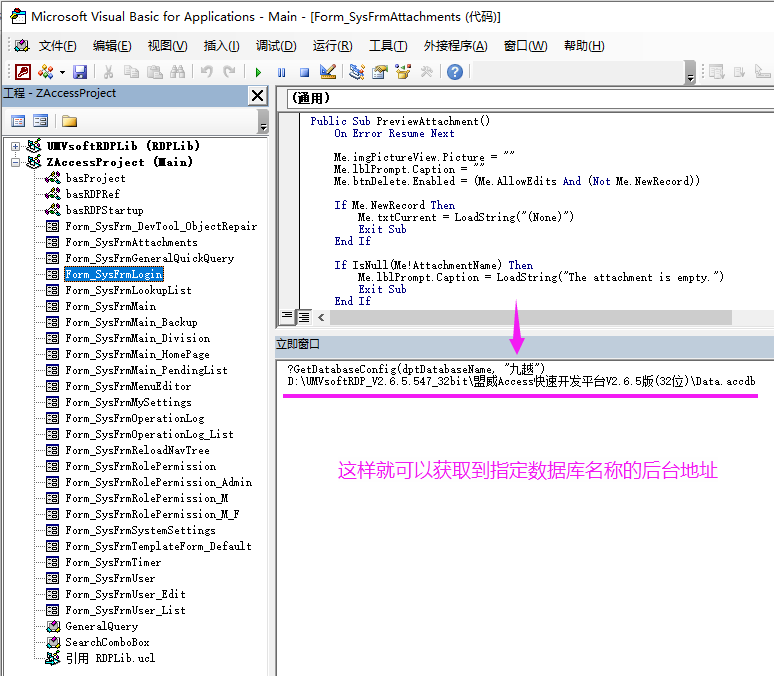This screenshot has height=676, width=774.
Task: Open the 窗口(W) menu
Action: pyautogui.click(x=525, y=46)
